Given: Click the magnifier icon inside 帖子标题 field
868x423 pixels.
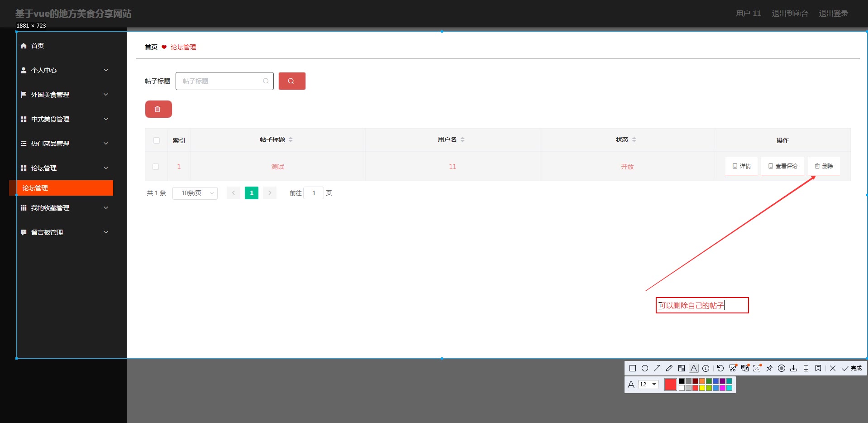Looking at the screenshot, I should pos(266,81).
